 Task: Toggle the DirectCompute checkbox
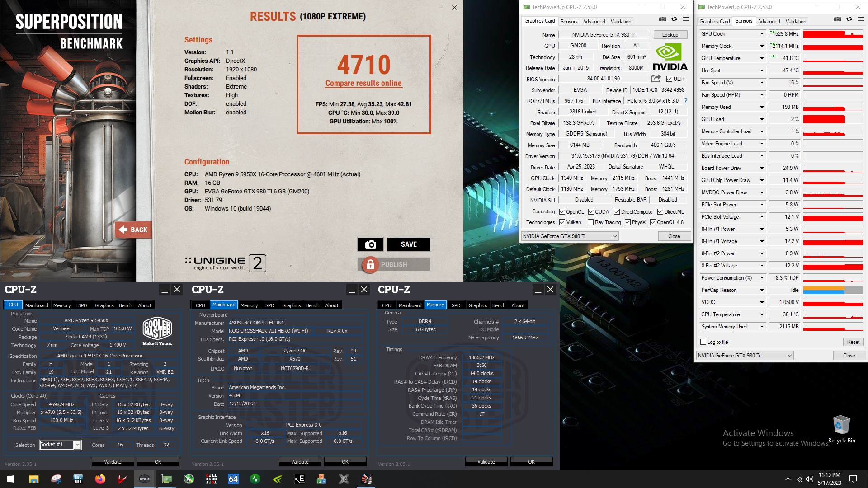coord(617,212)
